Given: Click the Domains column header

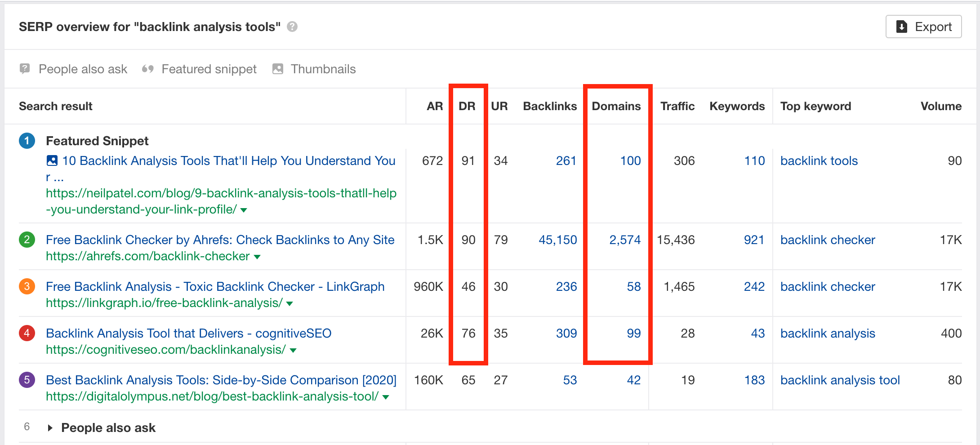Looking at the screenshot, I should [x=616, y=106].
